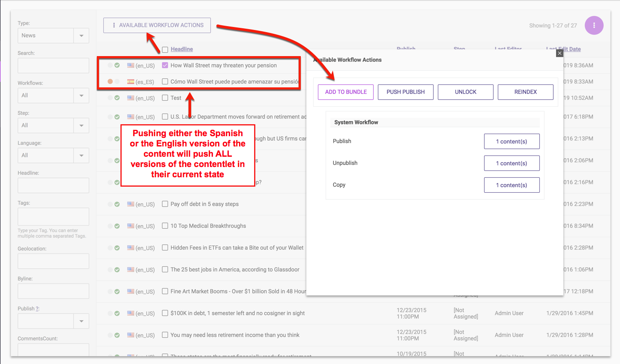This screenshot has width=620, height=364.
Task: Click US flag icon beside Hidden Fees in ETFs
Action: pos(131,248)
